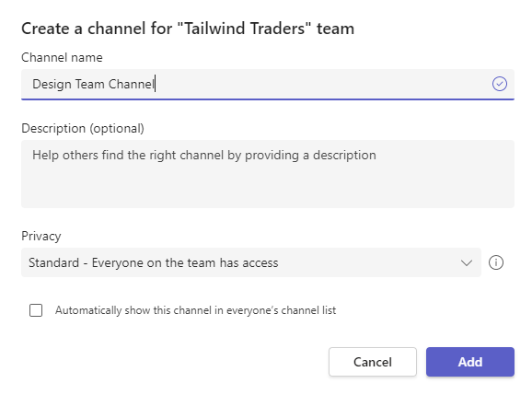Image resolution: width=532 pixels, height=395 pixels.
Task: Select the 'Standard - Everyone on the team' text
Action: 154,263
